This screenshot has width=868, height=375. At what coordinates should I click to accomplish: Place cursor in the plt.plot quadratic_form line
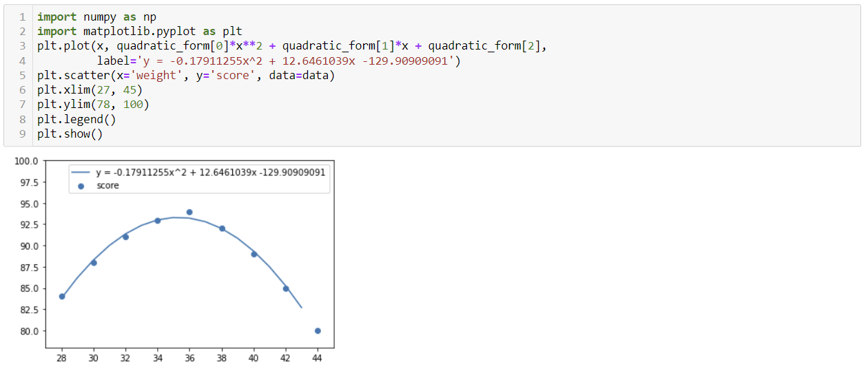click(x=293, y=46)
